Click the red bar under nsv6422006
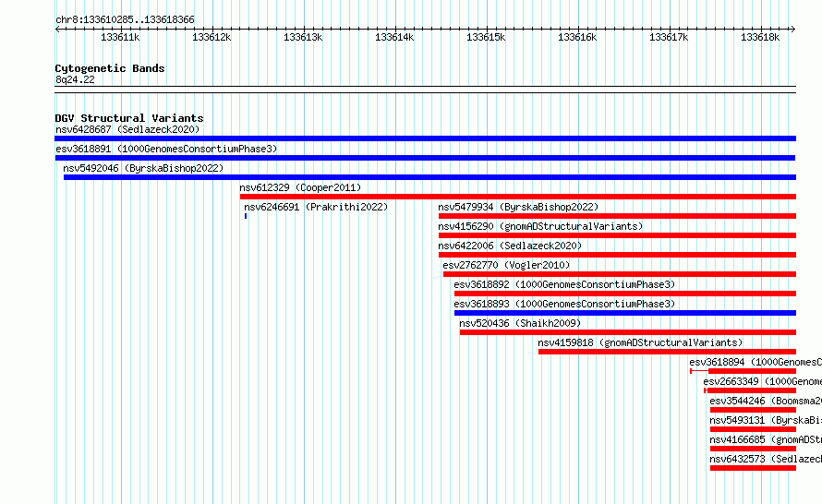 tap(618, 255)
